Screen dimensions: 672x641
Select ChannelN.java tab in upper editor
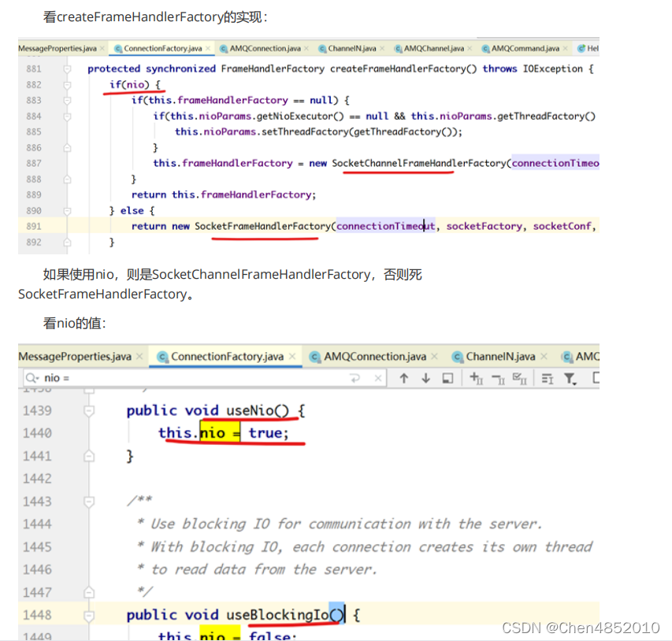pos(352,48)
